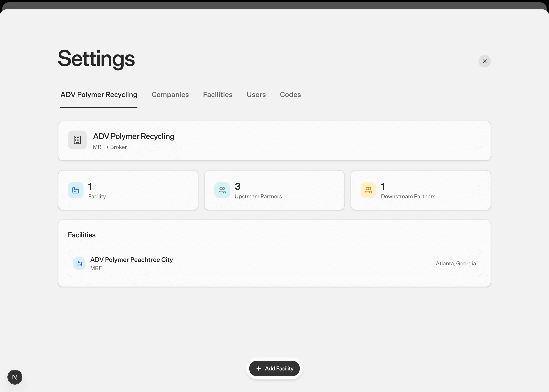Click the ADV Polymer Recycling company header card
This screenshot has height=392, width=549.
point(274,141)
